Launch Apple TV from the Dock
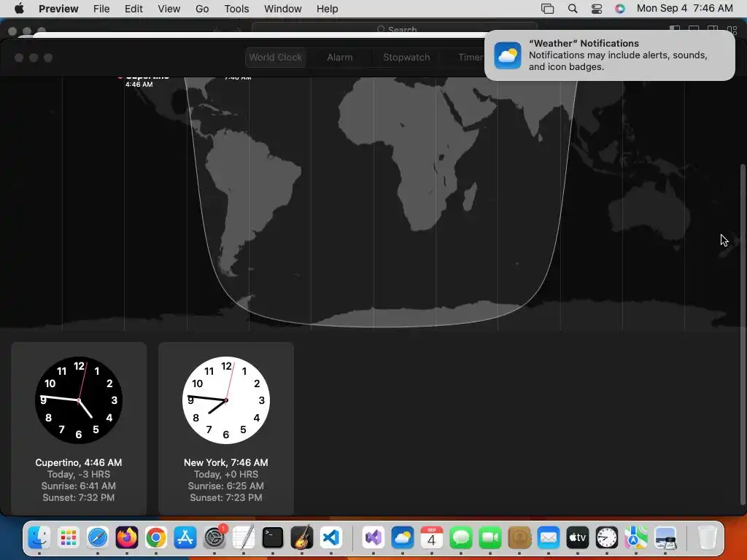 [578, 537]
